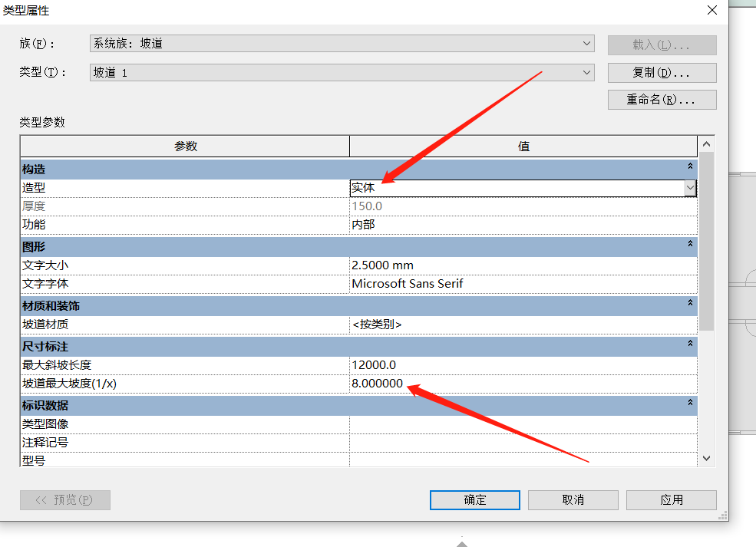756x547 pixels.
Task: Open the 族 family dropdown
Action: 587,44
